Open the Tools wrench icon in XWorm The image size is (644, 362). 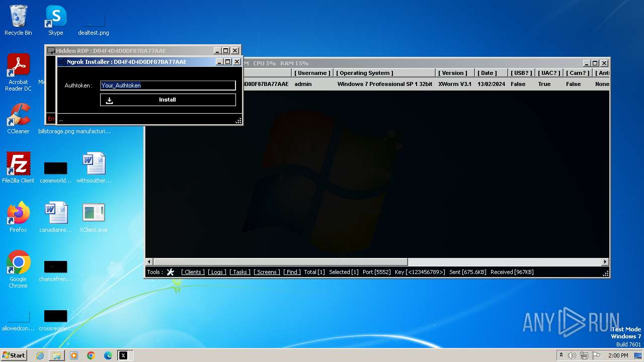171,272
